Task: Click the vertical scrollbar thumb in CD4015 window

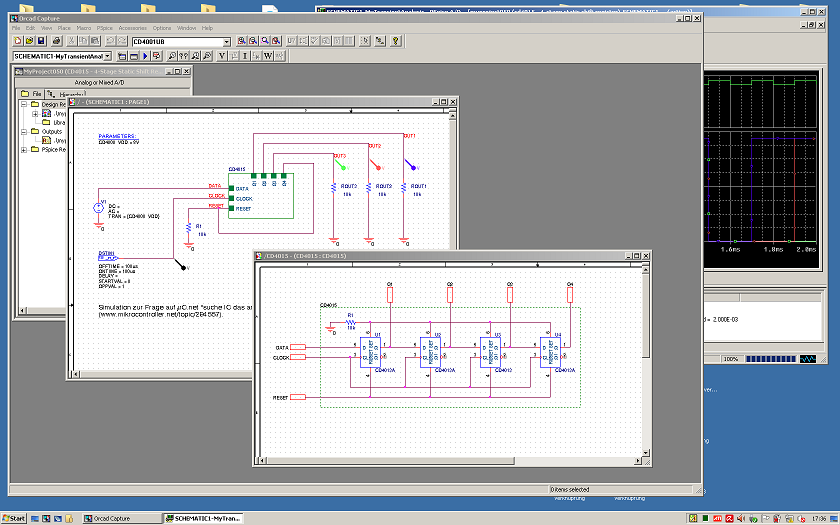Action: click(x=646, y=317)
